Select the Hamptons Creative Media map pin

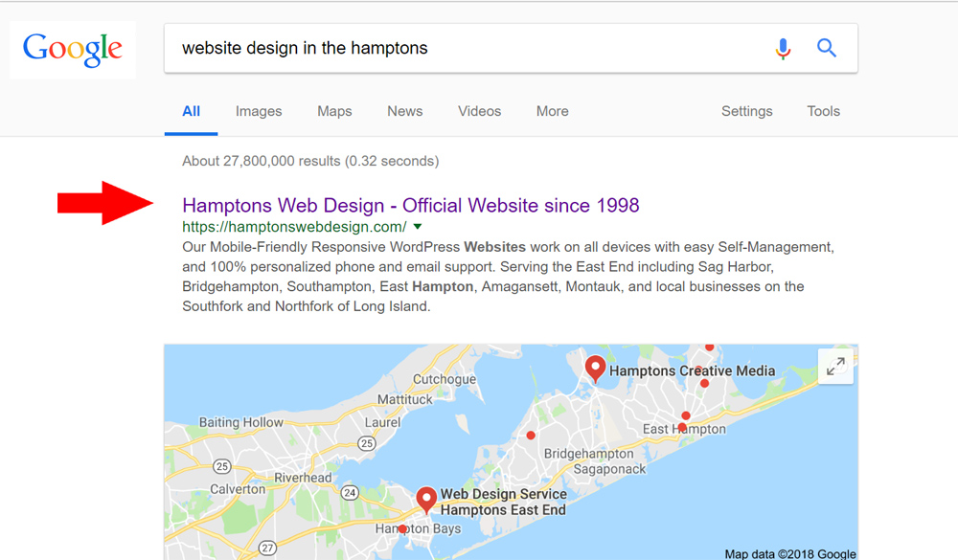point(595,369)
